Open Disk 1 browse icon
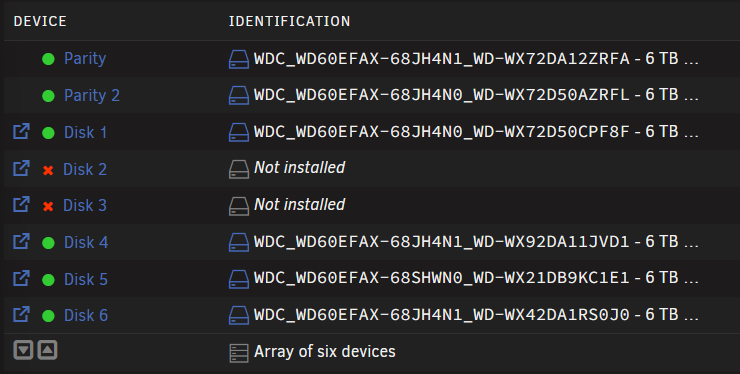 click(x=21, y=131)
